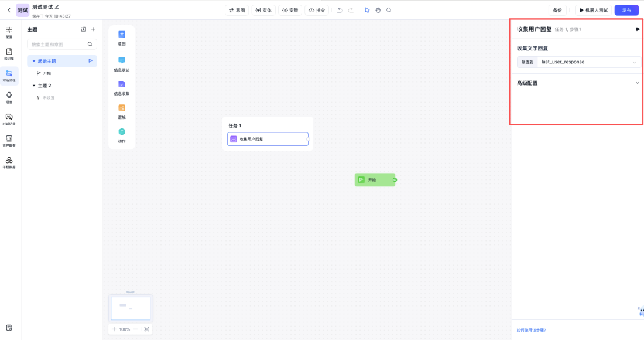Add new topic with plus icon
Screen dimensions: 644x340
tap(93, 29)
